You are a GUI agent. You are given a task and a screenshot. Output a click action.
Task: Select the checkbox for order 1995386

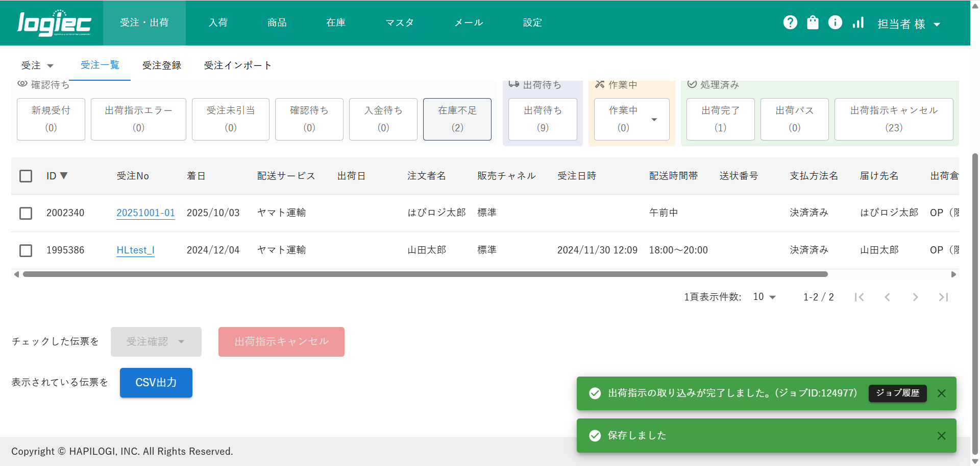pos(26,250)
